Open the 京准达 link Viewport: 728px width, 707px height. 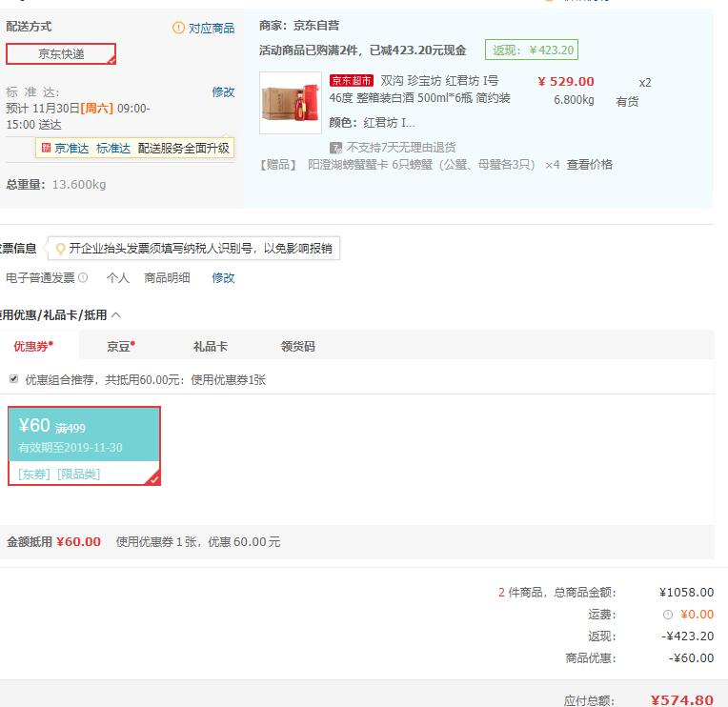click(71, 148)
